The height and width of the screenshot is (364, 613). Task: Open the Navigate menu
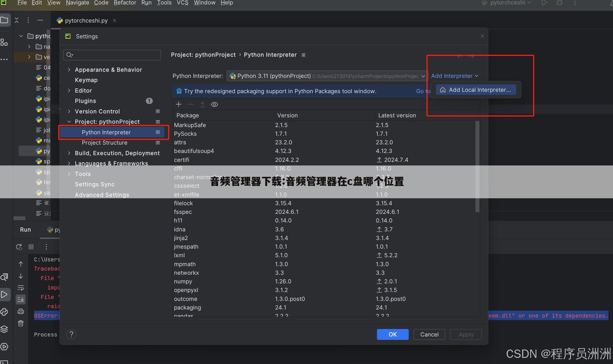(77, 3)
